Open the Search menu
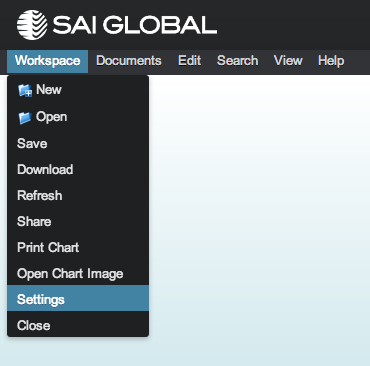 [237, 61]
